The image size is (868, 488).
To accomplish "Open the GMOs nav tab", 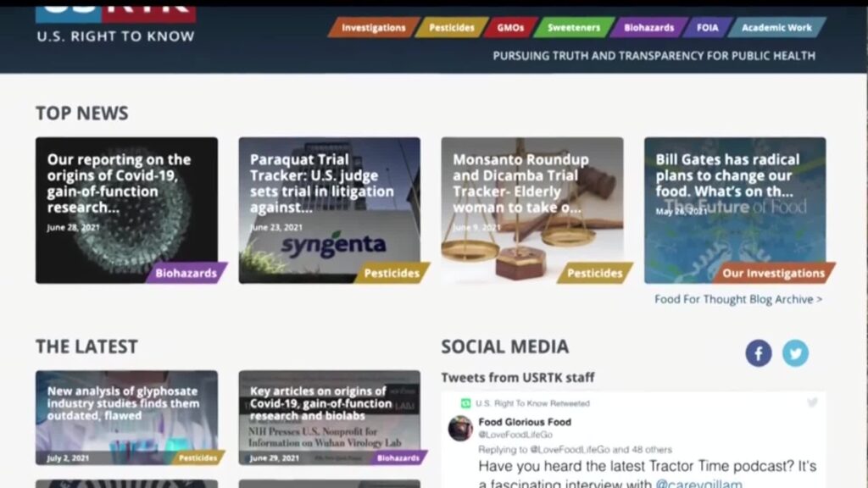I will [x=510, y=28].
